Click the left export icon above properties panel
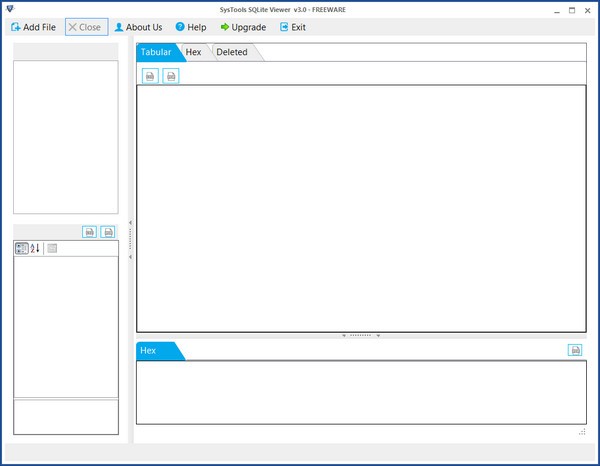The height and width of the screenshot is (466, 600). [x=89, y=231]
